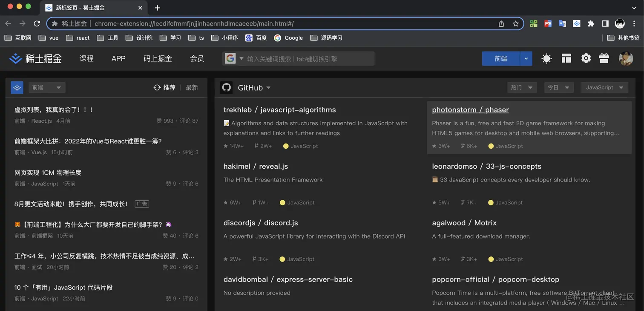This screenshot has width=644, height=311.
Task: Toggle light theme with sun icon
Action: tap(546, 58)
